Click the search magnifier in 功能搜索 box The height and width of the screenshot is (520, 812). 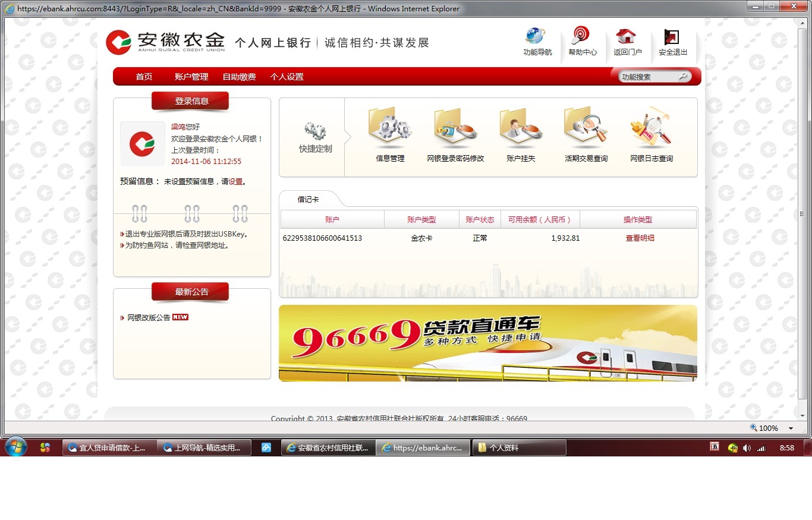click(683, 76)
